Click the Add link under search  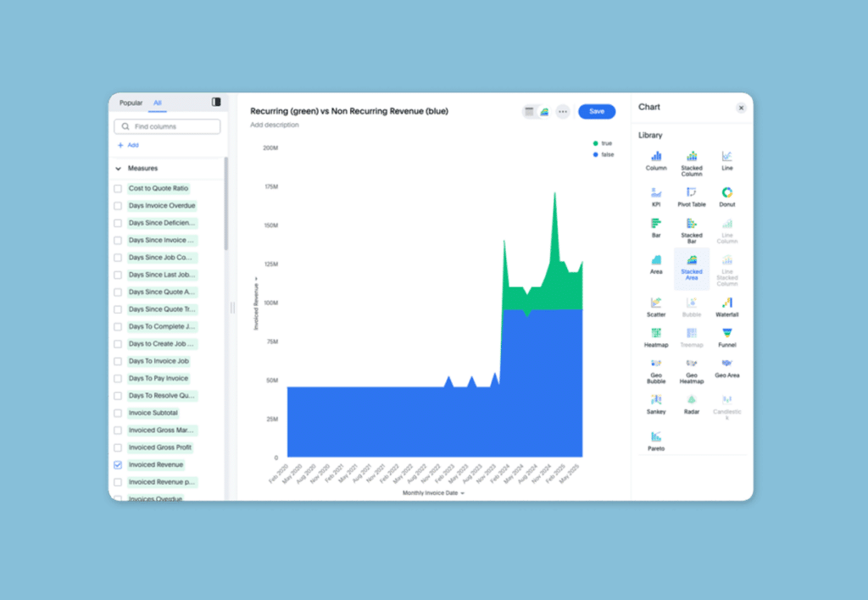pyautogui.click(x=128, y=146)
